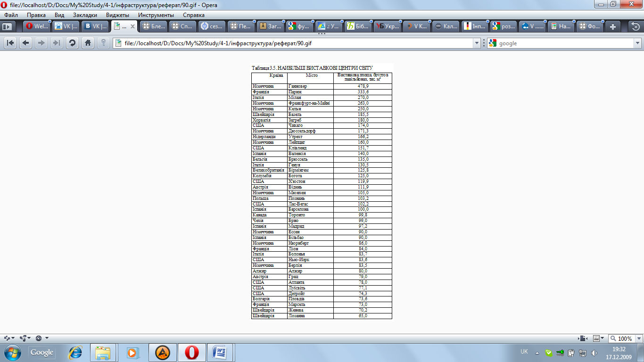
Task: Click the taskbar clock showing 19:32
Action: (619, 353)
